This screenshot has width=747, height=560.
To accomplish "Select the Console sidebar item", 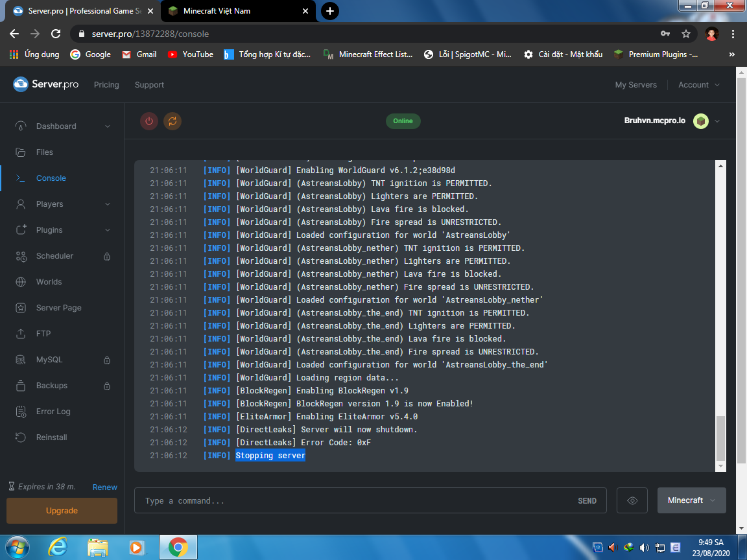I will [51, 178].
